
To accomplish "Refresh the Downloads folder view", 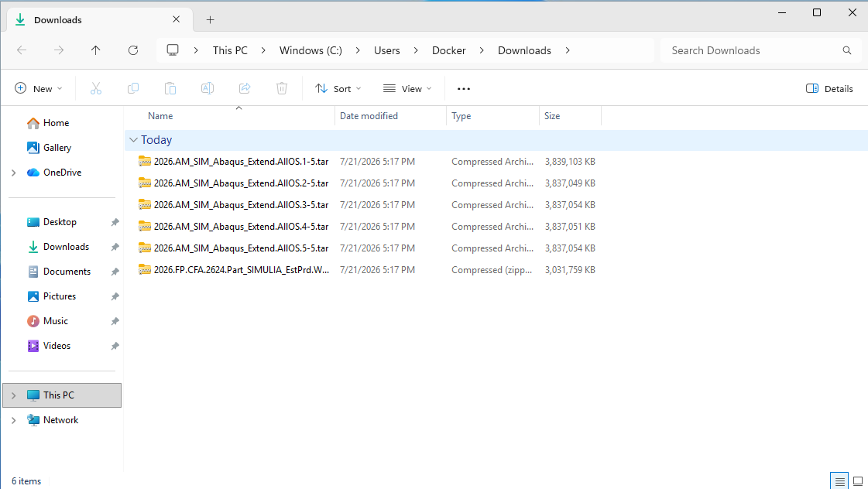I will [x=133, y=50].
